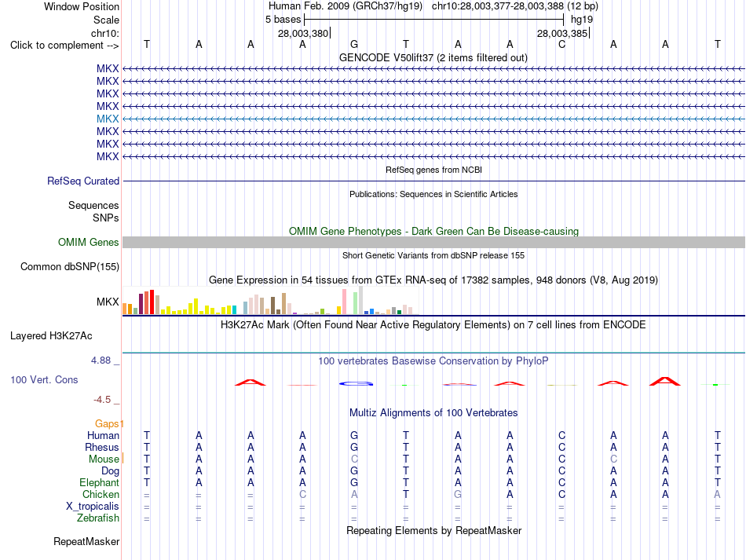Click the Elephant species label
The height and width of the screenshot is (560, 746).
(x=99, y=482)
